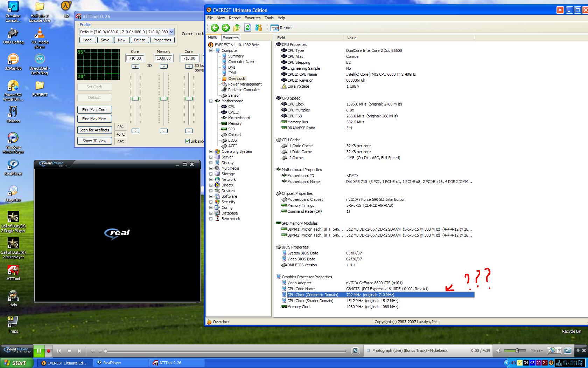
Task: Open Direct2Dell Dell's Blog shortcut
Action: (40, 65)
